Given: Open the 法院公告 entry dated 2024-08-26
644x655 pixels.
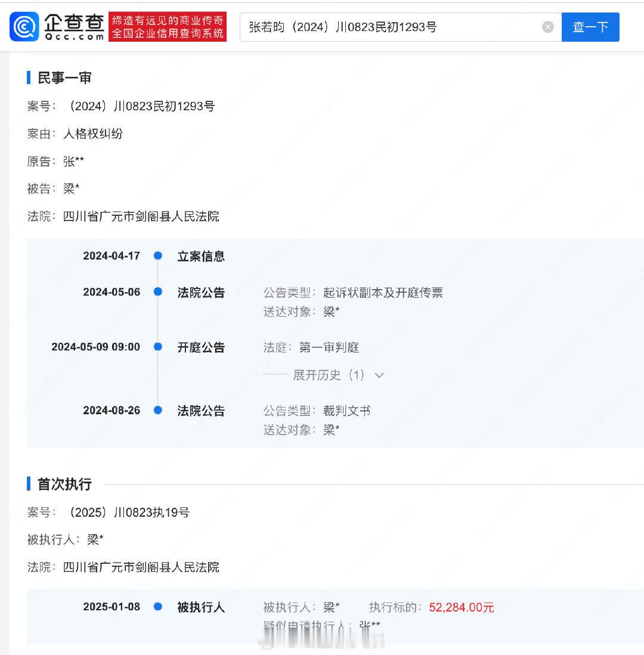Looking at the screenshot, I should point(201,411).
